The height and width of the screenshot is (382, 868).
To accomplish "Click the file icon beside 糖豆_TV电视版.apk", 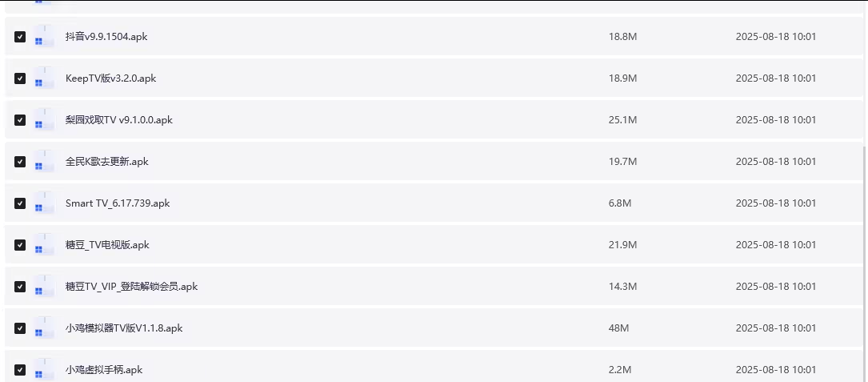I will [x=43, y=245].
